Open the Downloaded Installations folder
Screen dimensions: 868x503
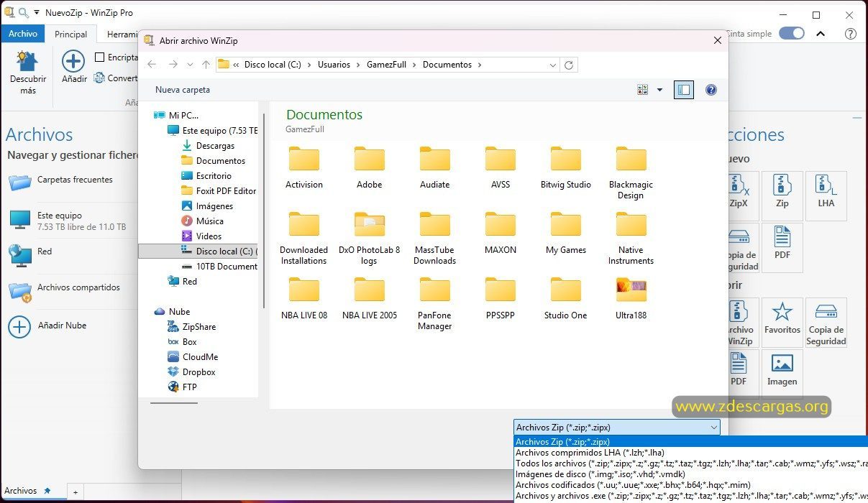click(x=304, y=238)
